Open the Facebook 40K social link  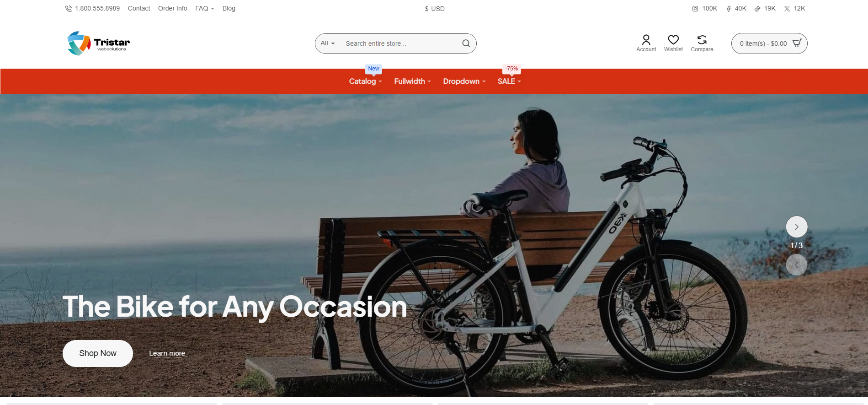point(736,9)
